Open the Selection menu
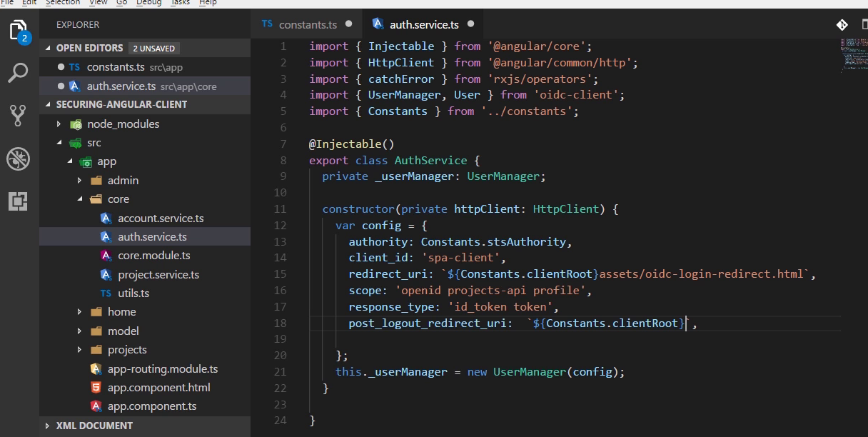 click(x=63, y=2)
